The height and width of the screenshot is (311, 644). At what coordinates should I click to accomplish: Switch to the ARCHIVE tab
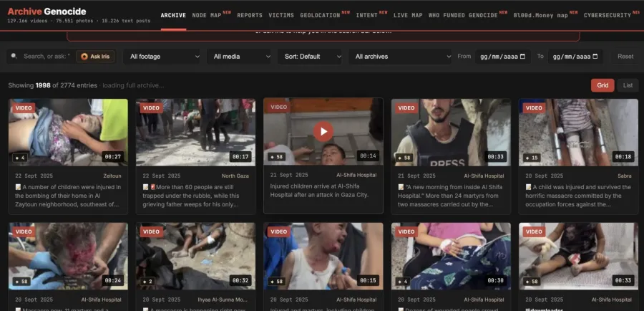[x=173, y=15]
